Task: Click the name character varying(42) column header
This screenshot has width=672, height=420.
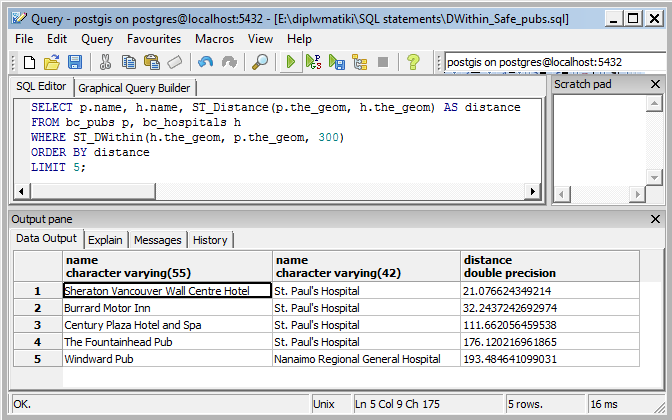Action: (366, 266)
